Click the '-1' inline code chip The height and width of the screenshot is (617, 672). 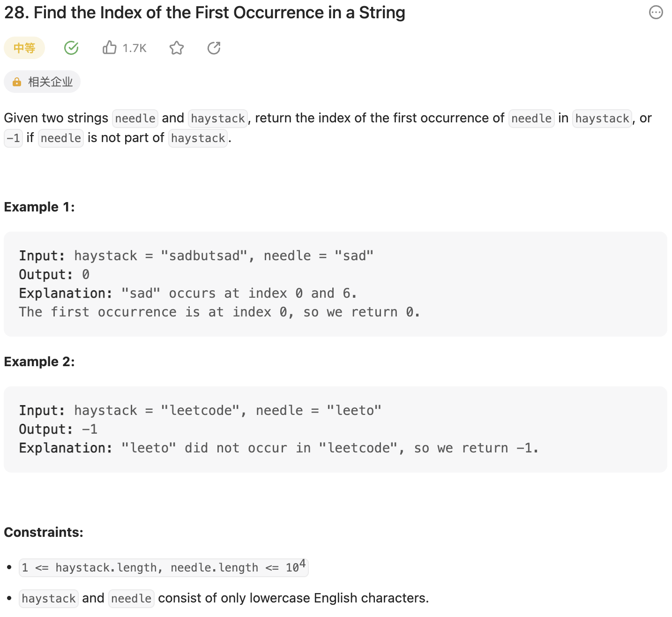[13, 138]
